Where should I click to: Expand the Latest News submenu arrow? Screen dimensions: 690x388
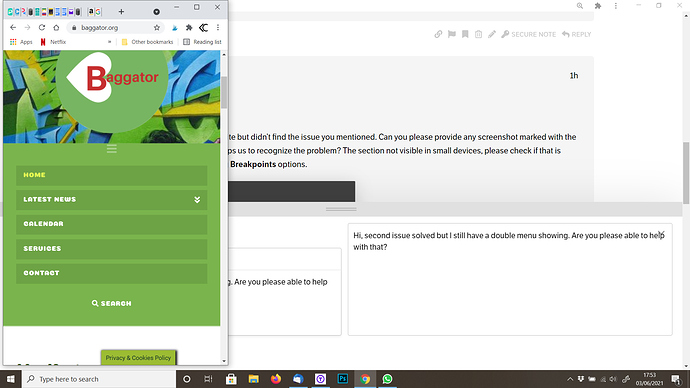pyautogui.click(x=197, y=200)
